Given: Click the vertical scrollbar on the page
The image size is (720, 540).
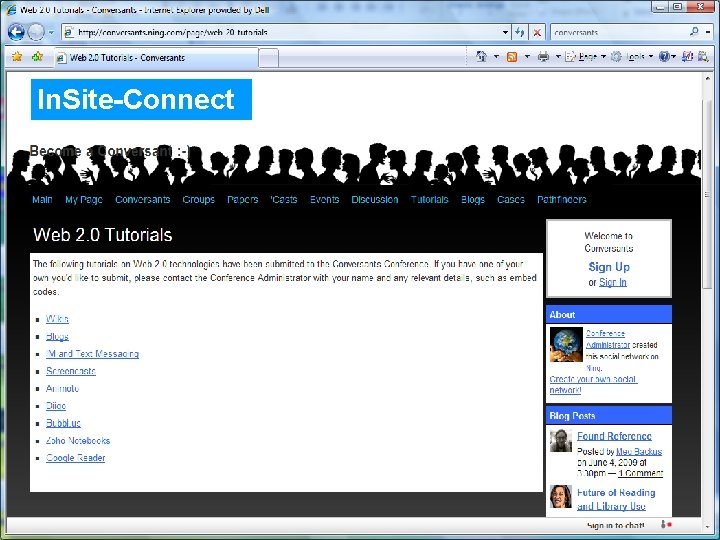Looking at the screenshot, I should 707,193.
